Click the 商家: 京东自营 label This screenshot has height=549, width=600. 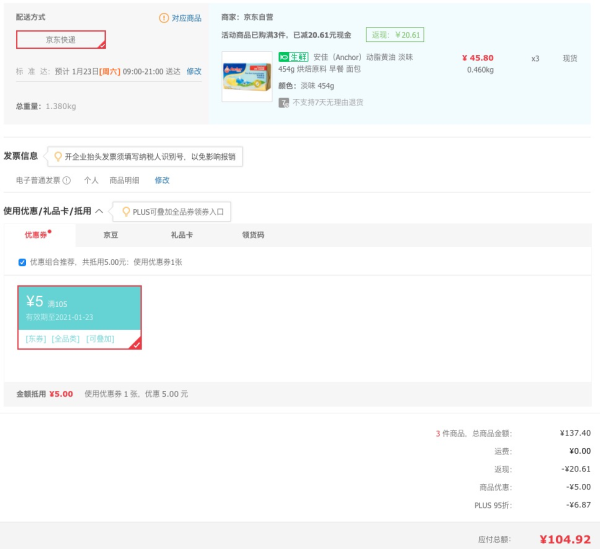tap(247, 17)
